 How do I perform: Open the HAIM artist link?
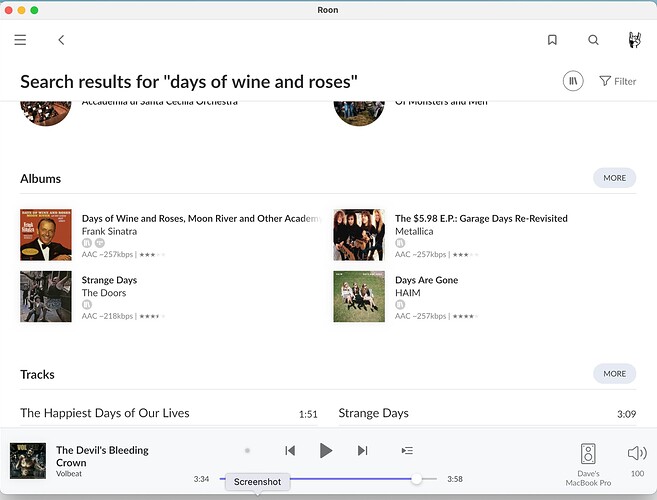click(x=408, y=293)
